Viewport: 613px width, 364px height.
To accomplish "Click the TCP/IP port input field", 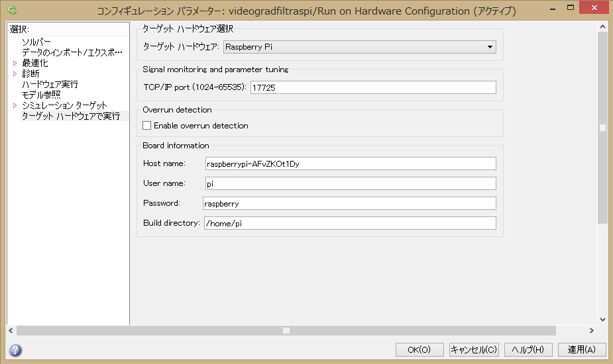I will [x=373, y=87].
